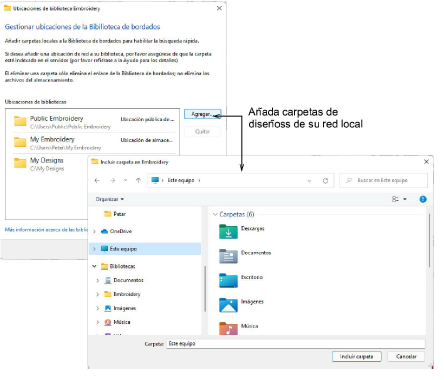Image resolution: width=444 pixels, height=380 pixels.
Task: Expand the Documentos library node
Action: click(x=98, y=280)
